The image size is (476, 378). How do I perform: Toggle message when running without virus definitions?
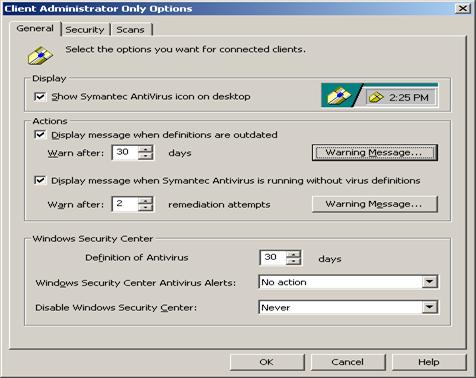tap(40, 180)
